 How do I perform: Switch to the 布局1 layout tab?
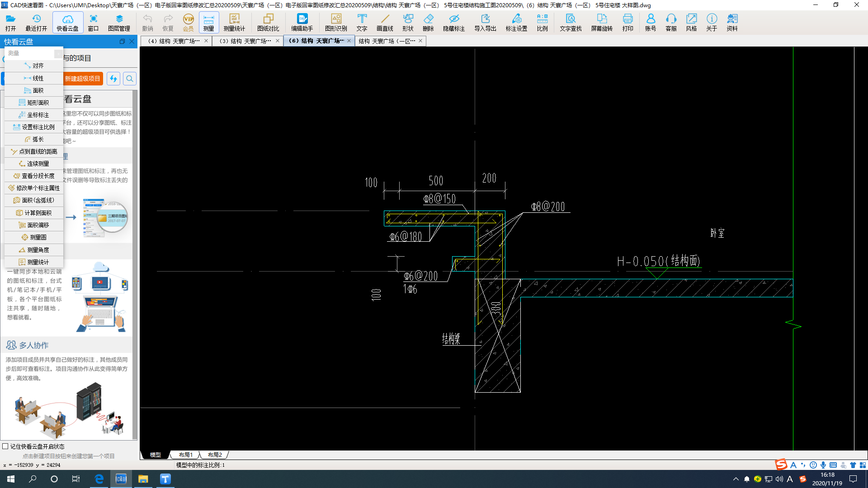pyautogui.click(x=185, y=455)
